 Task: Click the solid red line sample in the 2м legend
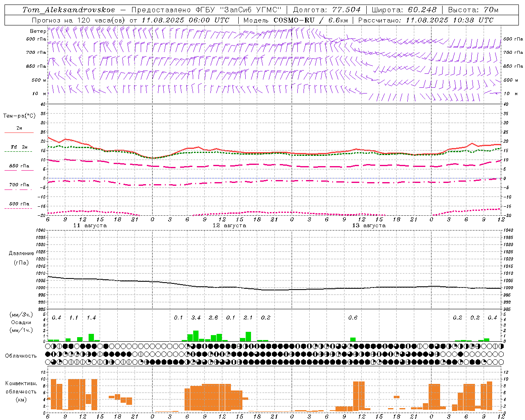tap(19, 133)
